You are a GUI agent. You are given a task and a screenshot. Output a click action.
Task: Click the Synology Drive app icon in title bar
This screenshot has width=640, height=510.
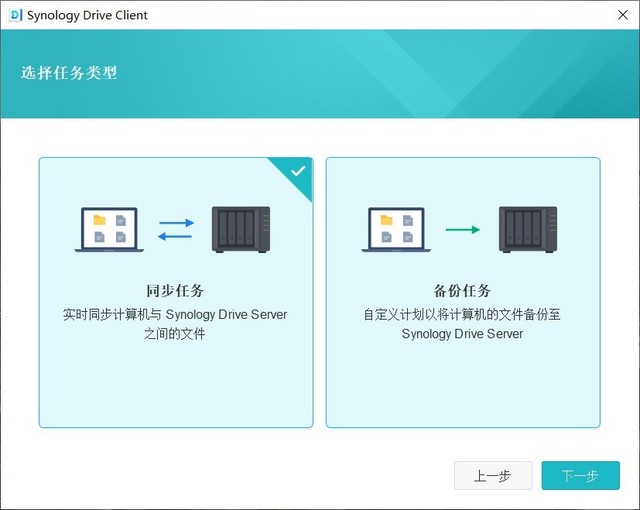pyautogui.click(x=15, y=15)
